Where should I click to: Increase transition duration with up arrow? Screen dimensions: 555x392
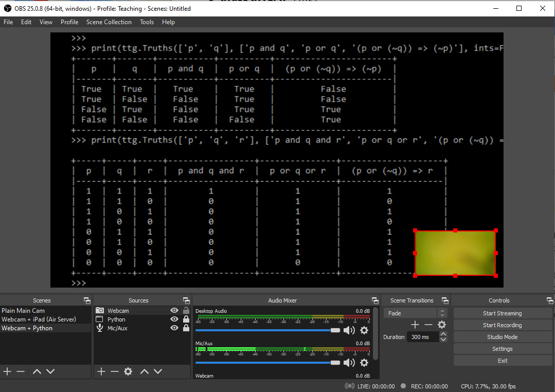click(x=443, y=334)
